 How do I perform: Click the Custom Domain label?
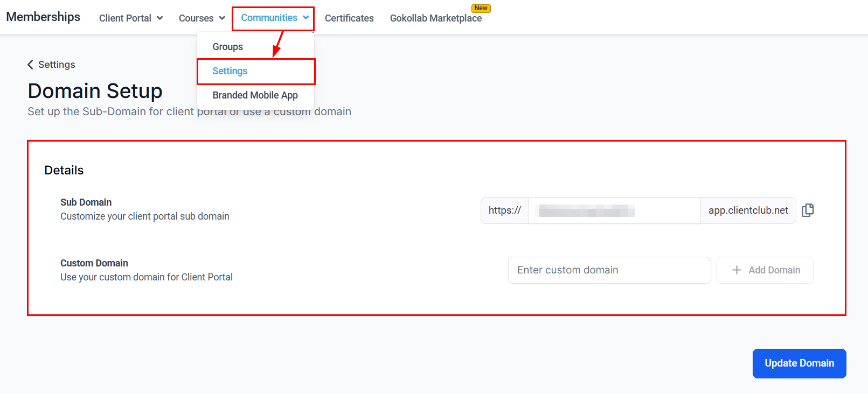tap(94, 263)
